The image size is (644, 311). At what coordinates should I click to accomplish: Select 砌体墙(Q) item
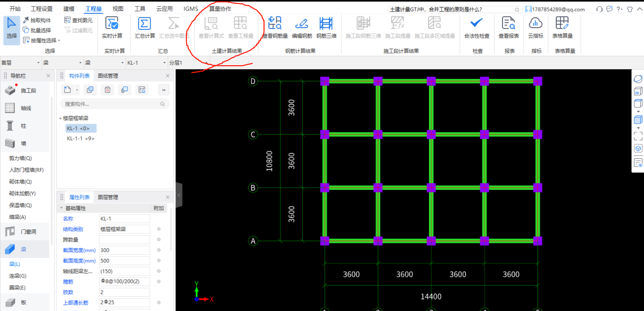click(x=21, y=182)
